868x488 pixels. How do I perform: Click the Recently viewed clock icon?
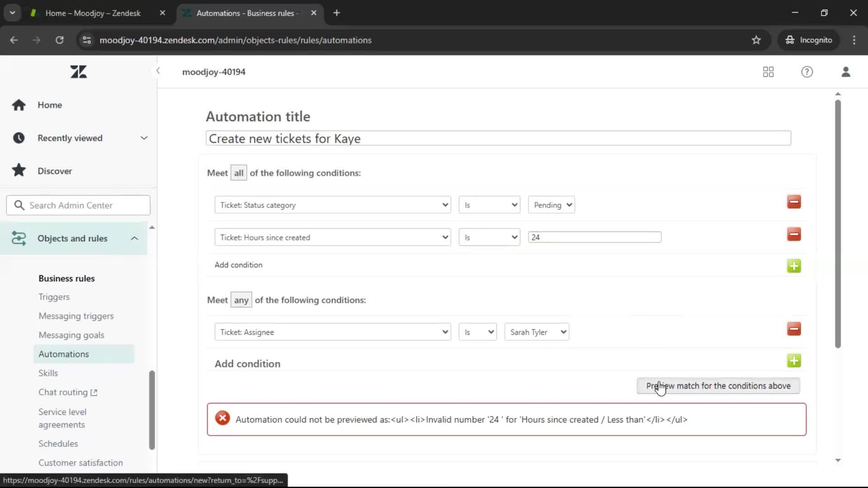pyautogui.click(x=19, y=138)
